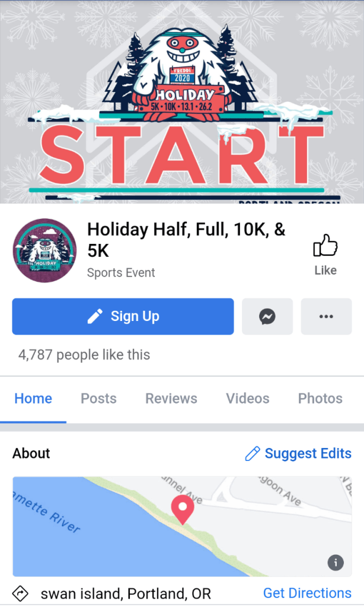The height and width of the screenshot is (607, 364).
Task: Click the map info icon
Action: (336, 562)
